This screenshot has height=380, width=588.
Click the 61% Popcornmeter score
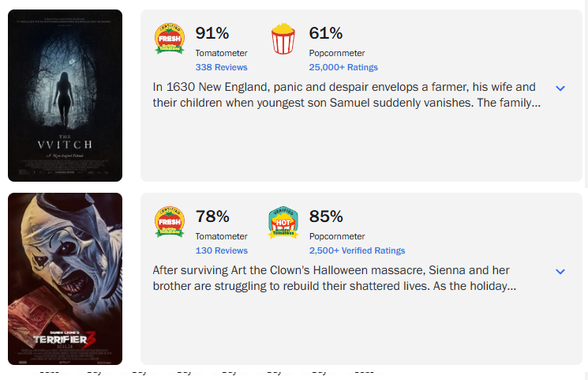(326, 33)
